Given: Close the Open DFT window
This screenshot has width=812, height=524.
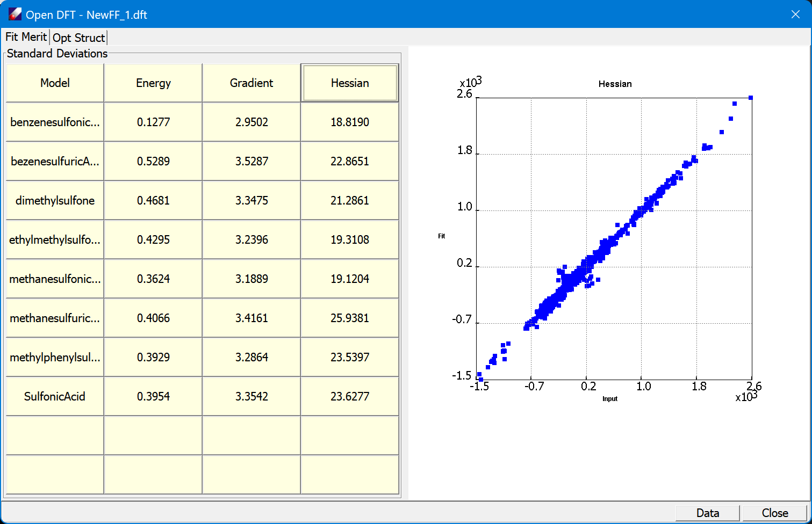Looking at the screenshot, I should (x=795, y=14).
